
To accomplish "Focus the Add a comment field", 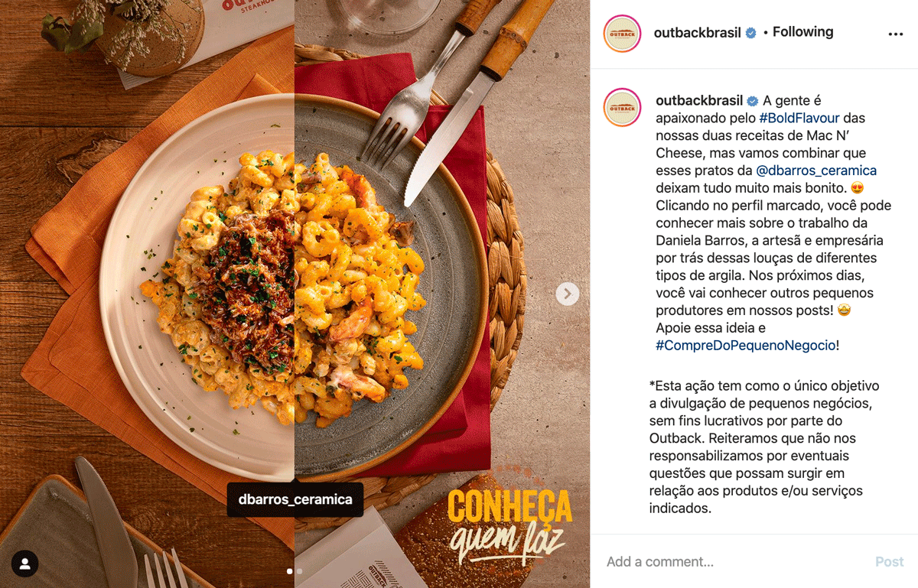I will coord(734,562).
